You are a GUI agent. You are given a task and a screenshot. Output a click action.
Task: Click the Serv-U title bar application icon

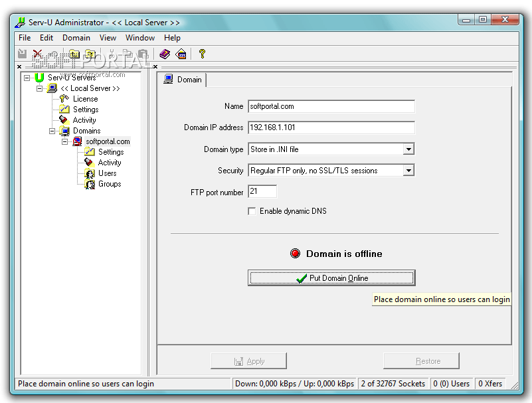pyautogui.click(x=21, y=23)
